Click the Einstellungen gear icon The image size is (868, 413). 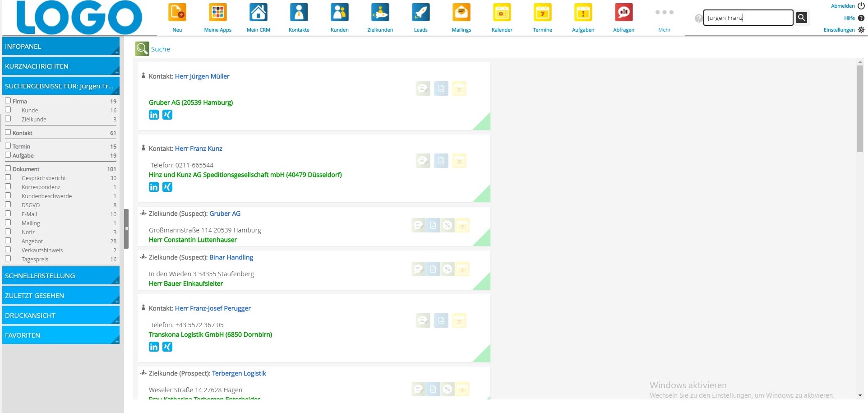coord(861,30)
